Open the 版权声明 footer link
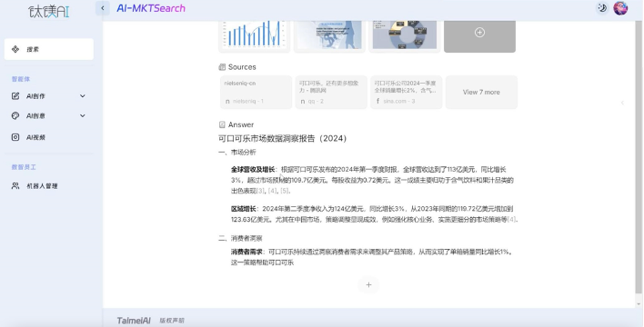Viewport: 644px width, 327px height. point(172,321)
